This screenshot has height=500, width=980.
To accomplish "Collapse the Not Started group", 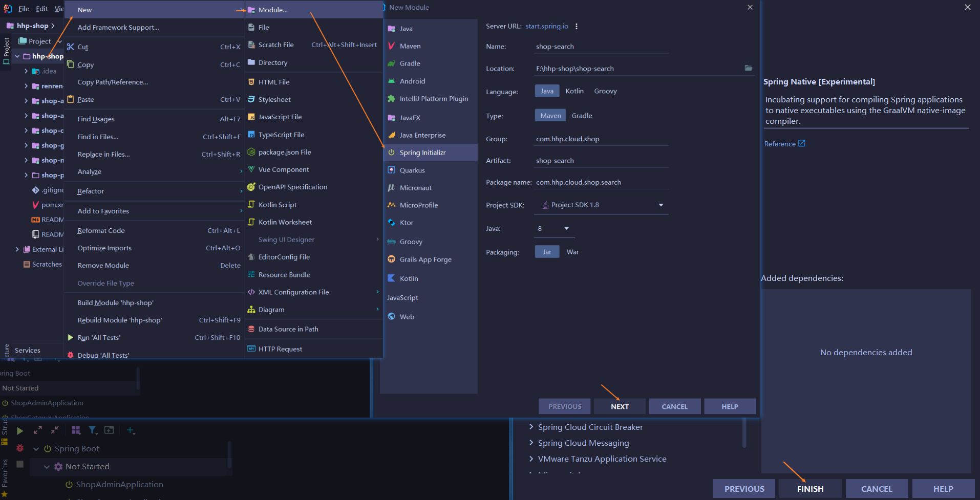I will 47,467.
